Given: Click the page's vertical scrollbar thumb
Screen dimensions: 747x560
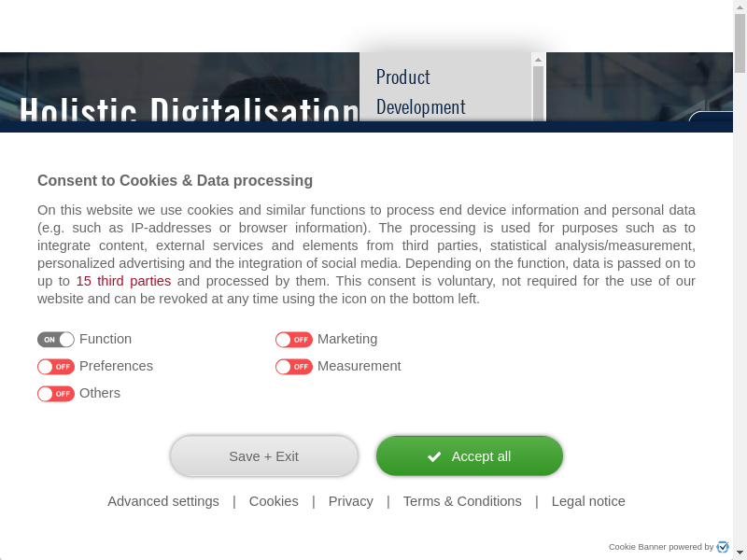Looking at the screenshot, I should click(740, 42).
